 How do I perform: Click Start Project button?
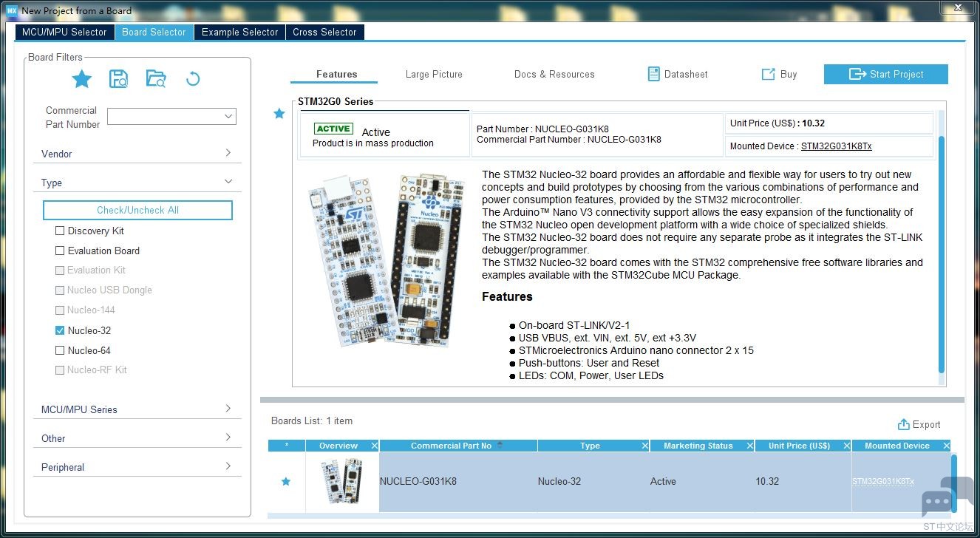tap(885, 74)
